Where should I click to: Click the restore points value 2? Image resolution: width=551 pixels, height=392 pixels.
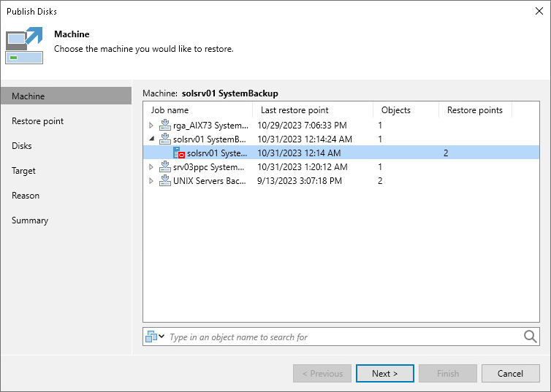[x=446, y=153]
